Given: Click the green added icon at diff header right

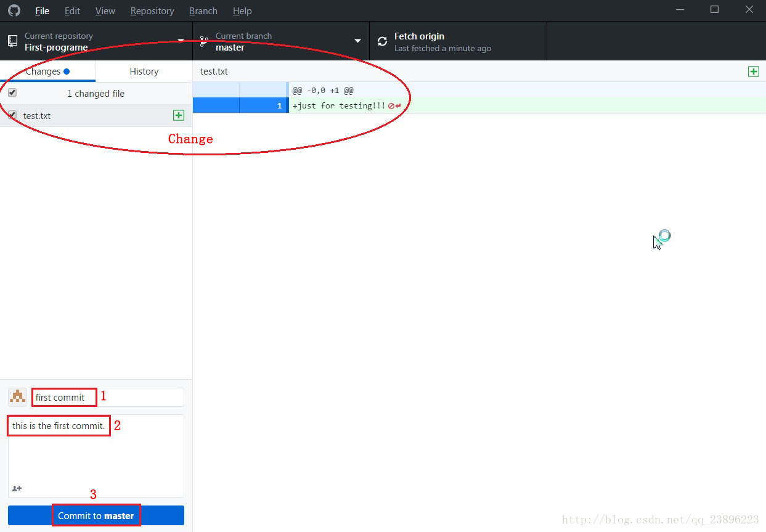Looking at the screenshot, I should click(753, 72).
